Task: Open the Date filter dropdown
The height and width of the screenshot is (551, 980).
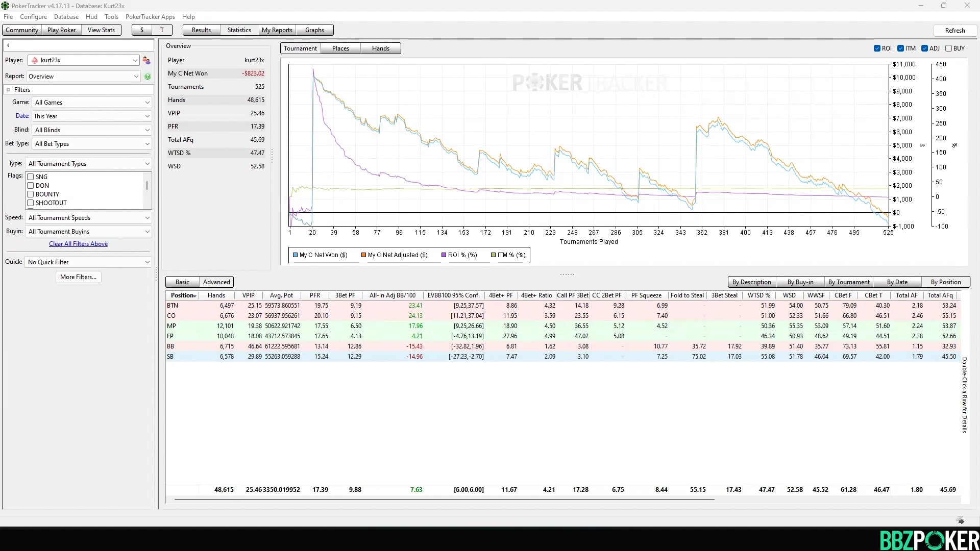Action: tap(92, 116)
